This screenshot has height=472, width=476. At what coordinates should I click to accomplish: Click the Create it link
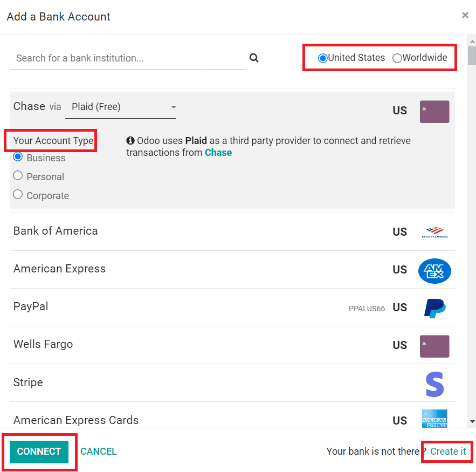(x=448, y=452)
